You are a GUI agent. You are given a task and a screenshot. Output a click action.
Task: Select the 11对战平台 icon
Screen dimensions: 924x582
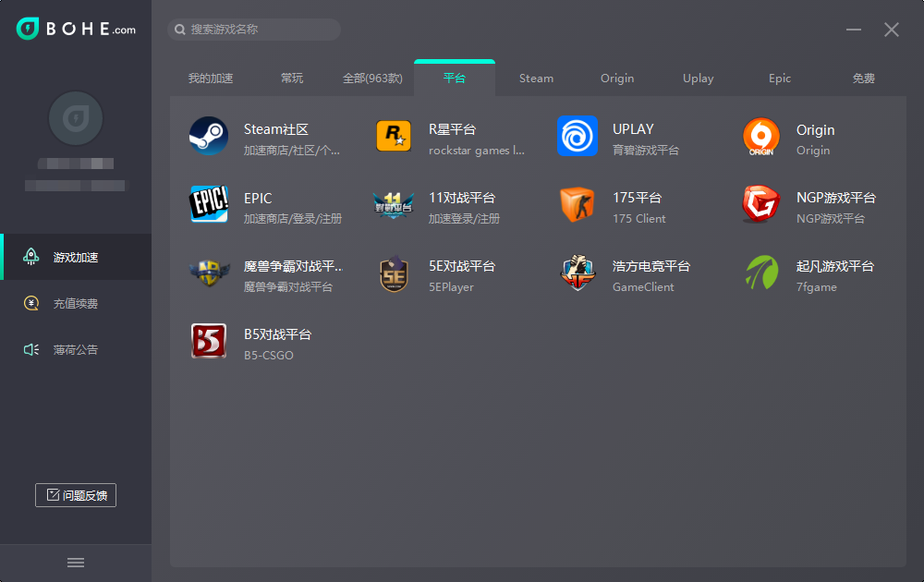(394, 205)
